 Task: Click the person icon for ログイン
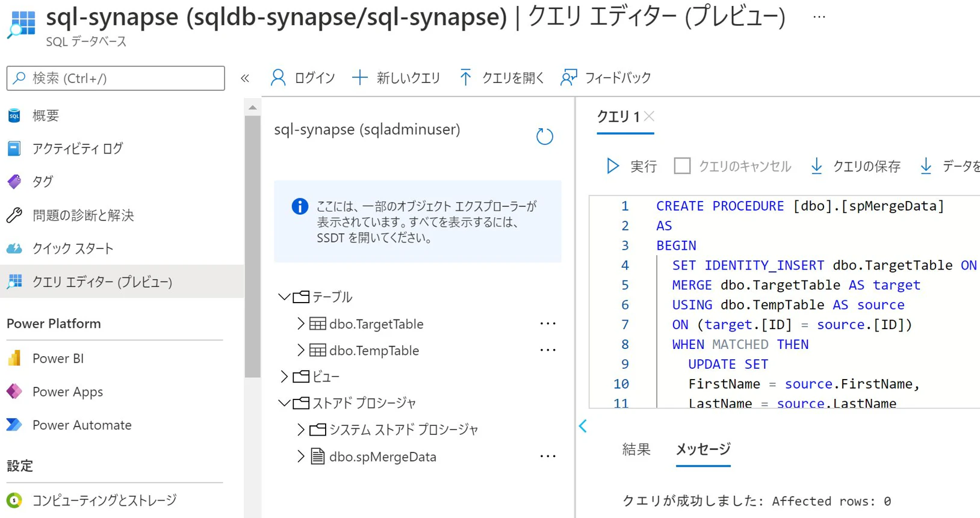pos(278,78)
